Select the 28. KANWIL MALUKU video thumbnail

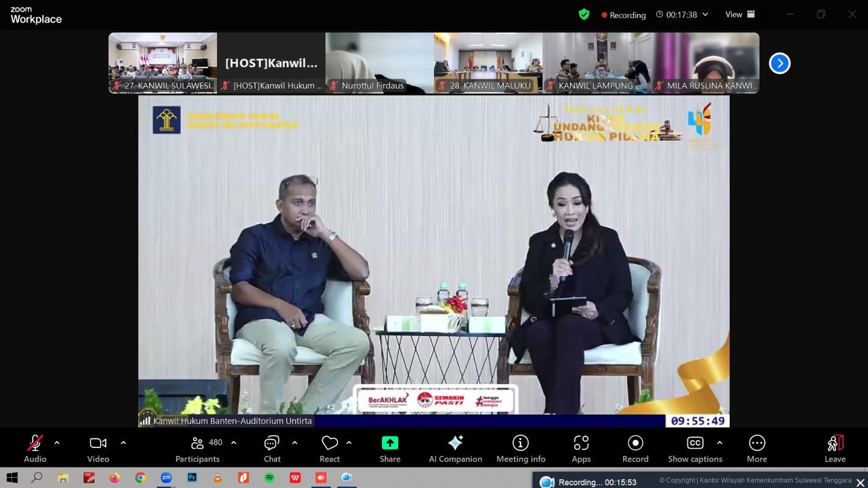(488, 63)
